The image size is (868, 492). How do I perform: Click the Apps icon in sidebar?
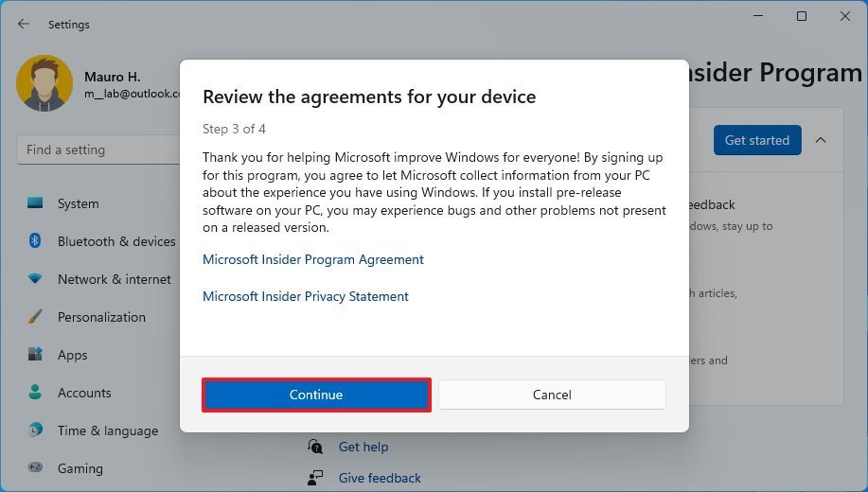35,354
